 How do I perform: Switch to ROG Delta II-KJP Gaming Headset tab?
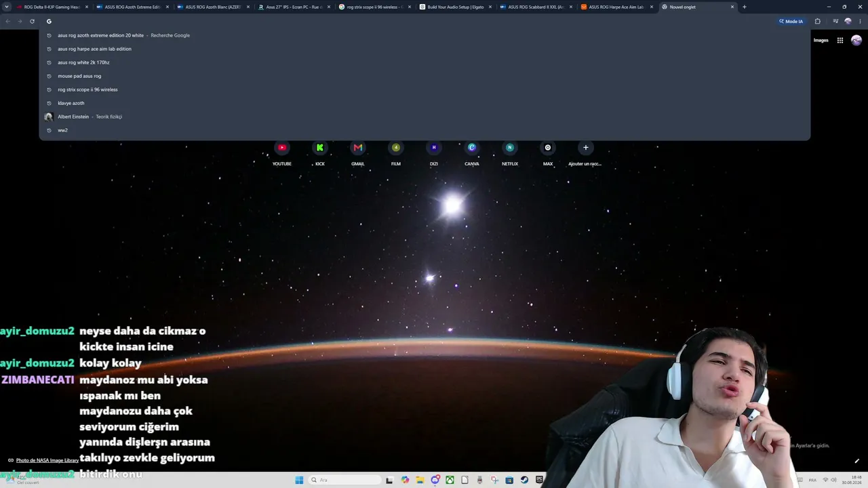pos(53,7)
